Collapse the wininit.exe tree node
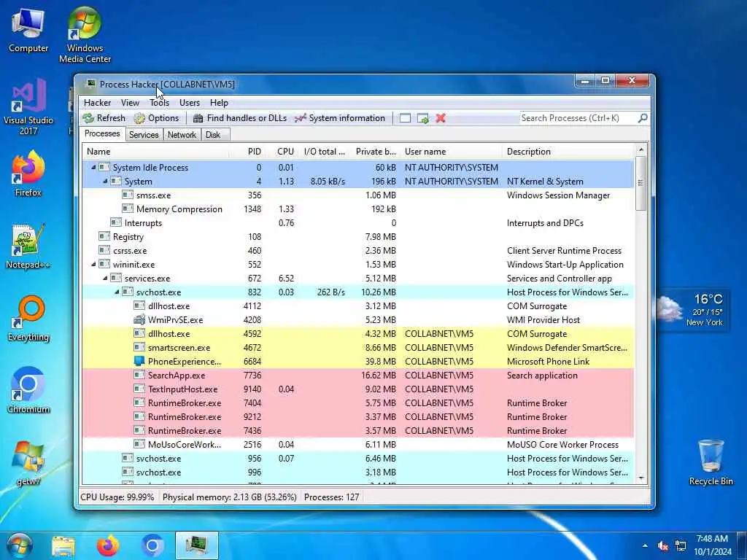 93,264
